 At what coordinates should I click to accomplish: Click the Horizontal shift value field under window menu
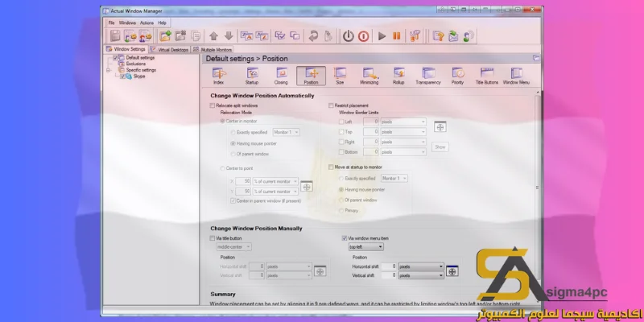[389, 266]
